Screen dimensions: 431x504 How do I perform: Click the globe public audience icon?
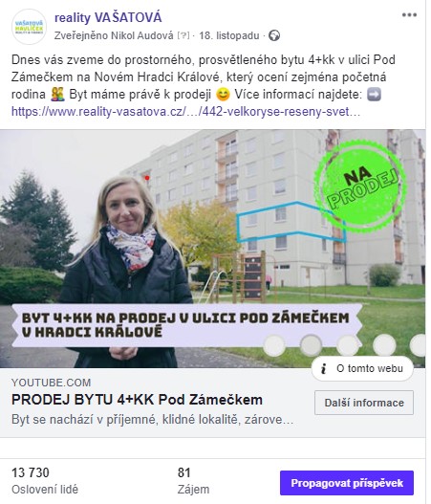pyautogui.click(x=274, y=35)
